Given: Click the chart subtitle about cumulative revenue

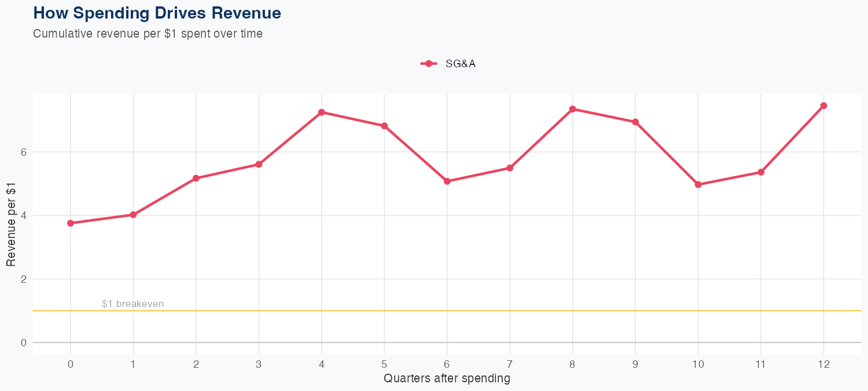Looking at the screenshot, I should pyautogui.click(x=148, y=34).
